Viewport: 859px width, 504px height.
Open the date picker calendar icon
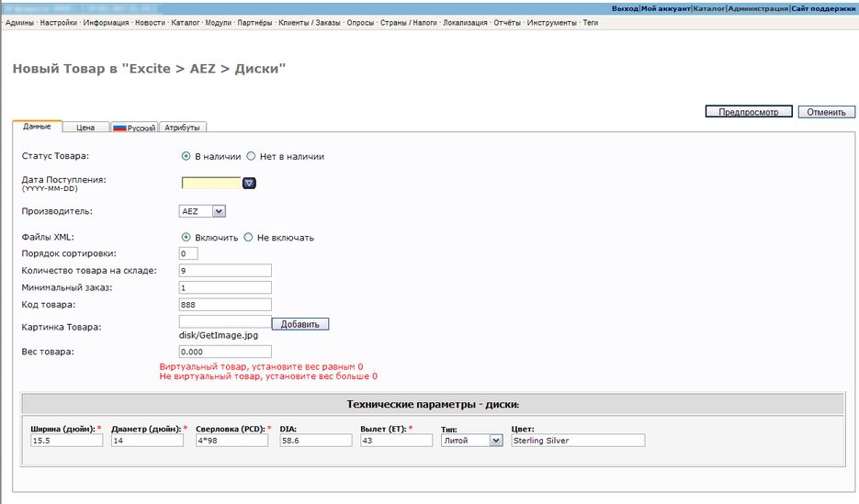coord(249,184)
